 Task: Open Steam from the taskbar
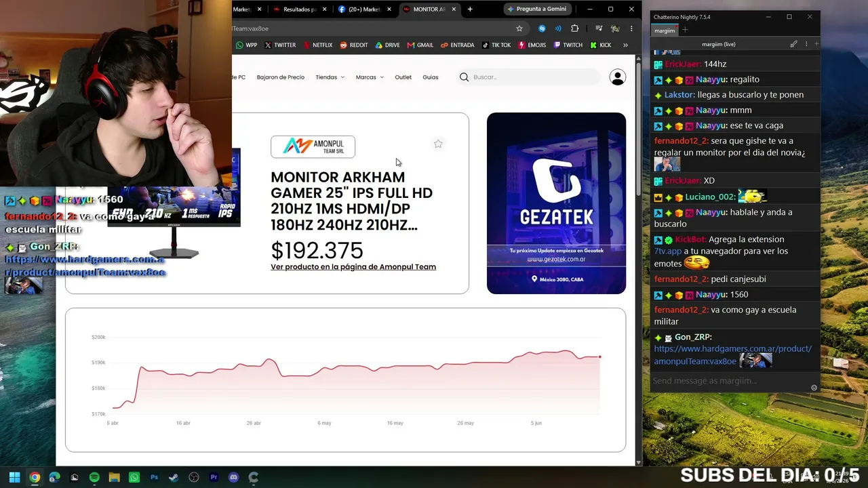174,477
